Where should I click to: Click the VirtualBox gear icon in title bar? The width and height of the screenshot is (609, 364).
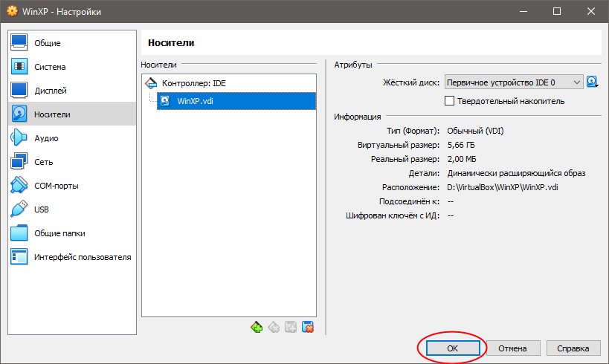[13, 11]
